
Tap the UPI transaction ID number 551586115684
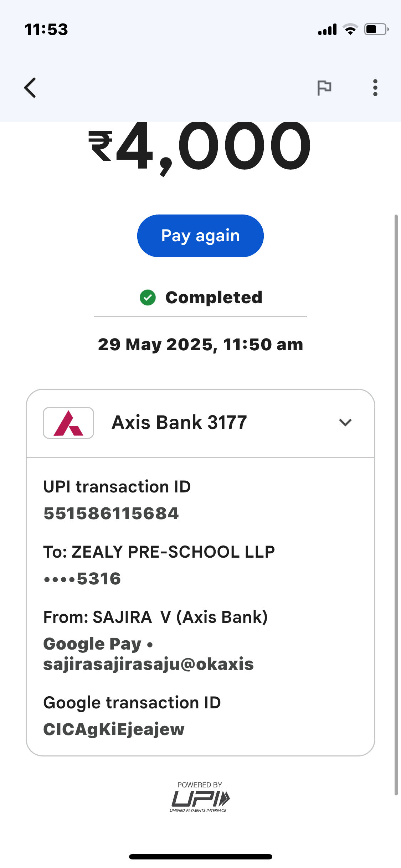click(x=111, y=513)
